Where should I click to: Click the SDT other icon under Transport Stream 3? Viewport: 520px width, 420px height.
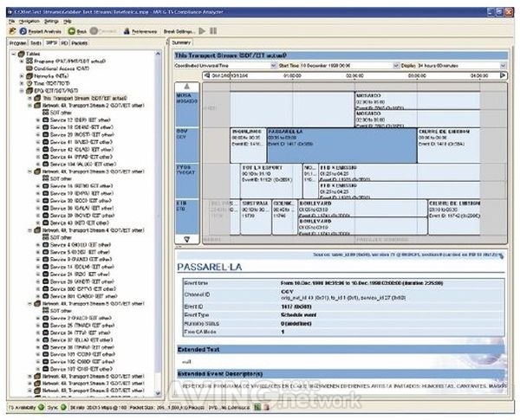pyautogui.click(x=46, y=178)
